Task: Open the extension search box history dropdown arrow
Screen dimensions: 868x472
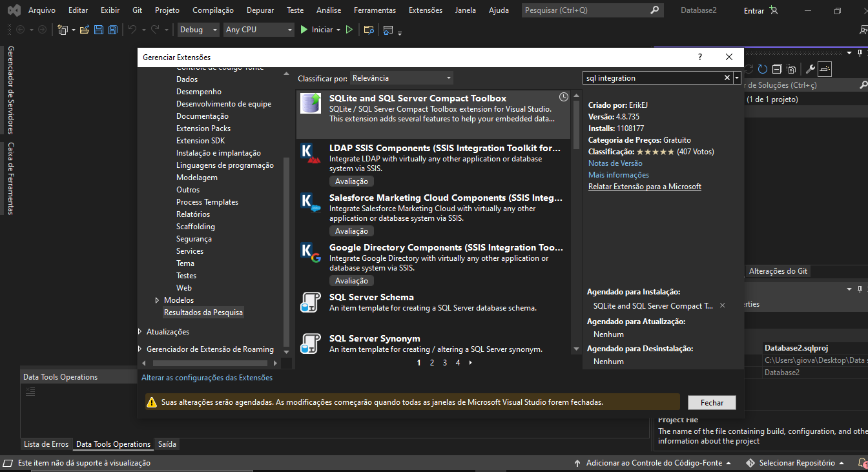Action: tap(737, 78)
